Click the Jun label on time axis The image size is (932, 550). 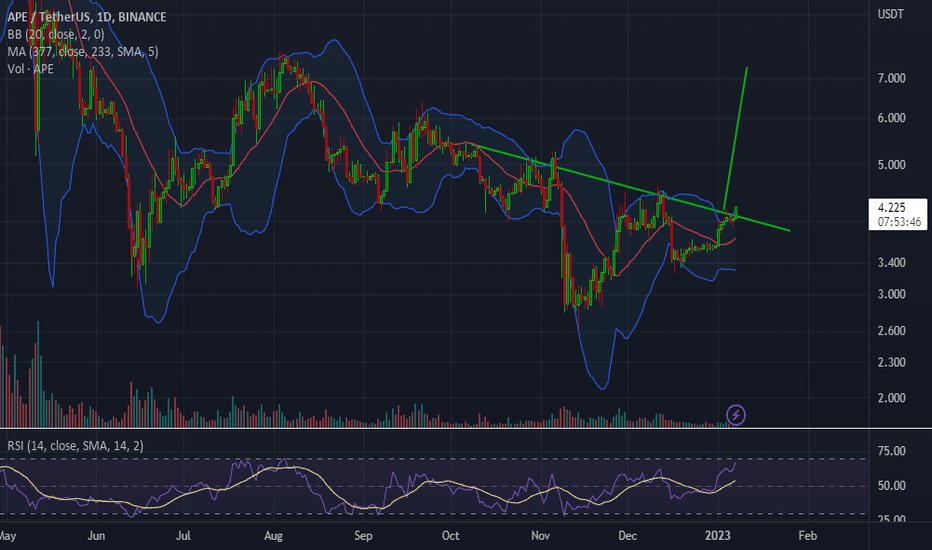96,536
